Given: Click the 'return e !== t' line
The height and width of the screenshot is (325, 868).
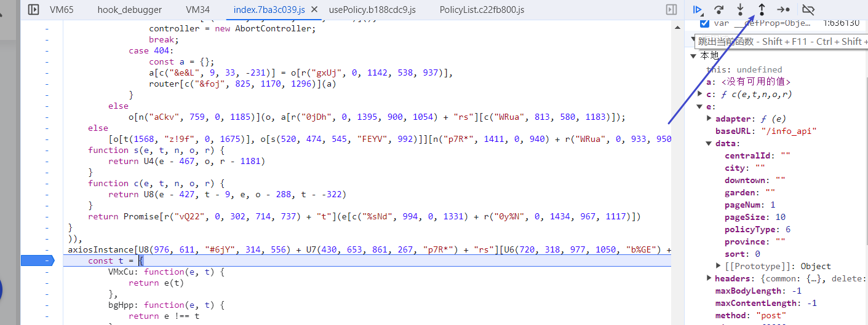Looking at the screenshot, I should point(164,316).
